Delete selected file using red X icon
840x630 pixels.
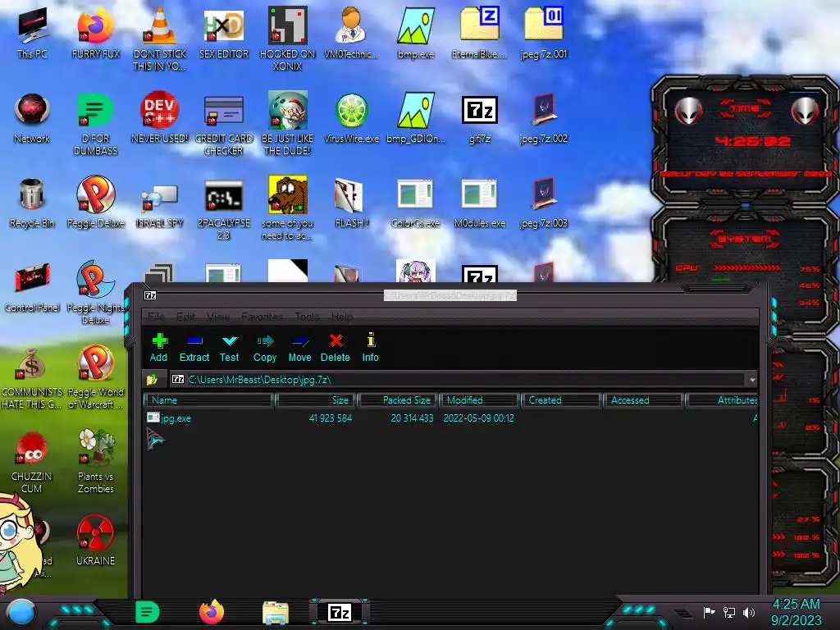[x=336, y=348]
